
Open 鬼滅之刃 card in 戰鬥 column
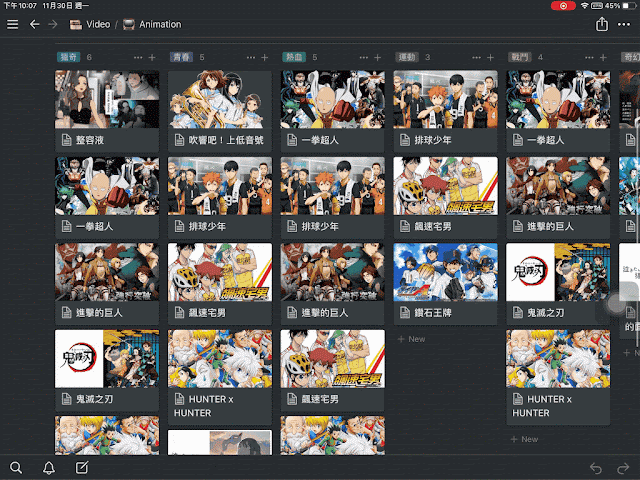tap(558, 284)
